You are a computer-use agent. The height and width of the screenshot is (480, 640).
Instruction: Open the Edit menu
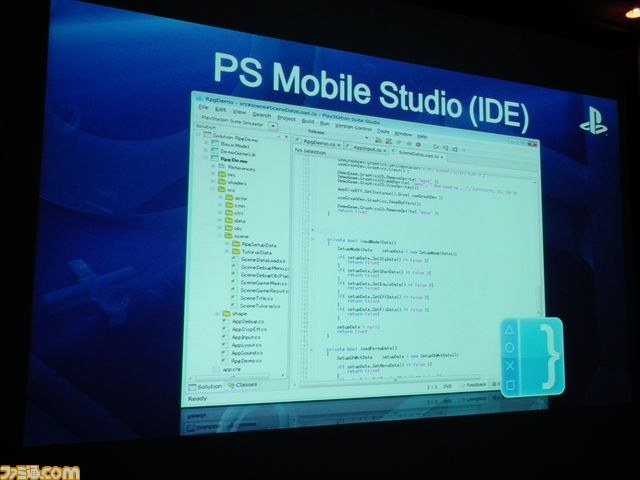coord(220,110)
